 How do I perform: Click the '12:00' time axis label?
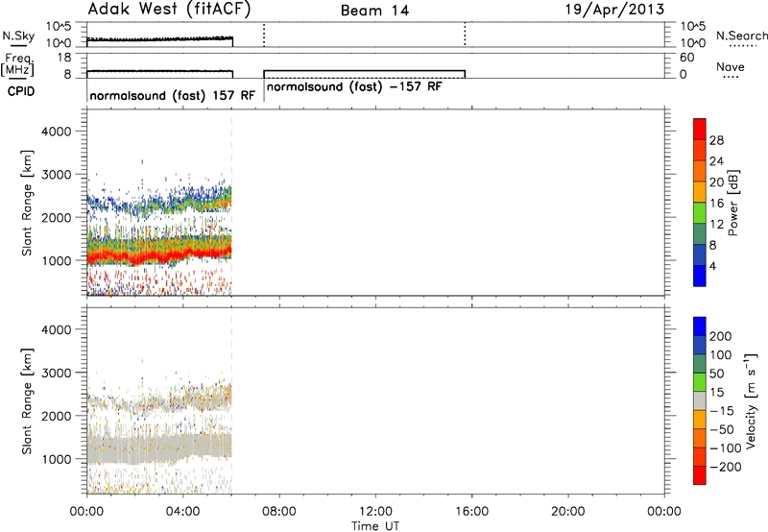point(375,512)
